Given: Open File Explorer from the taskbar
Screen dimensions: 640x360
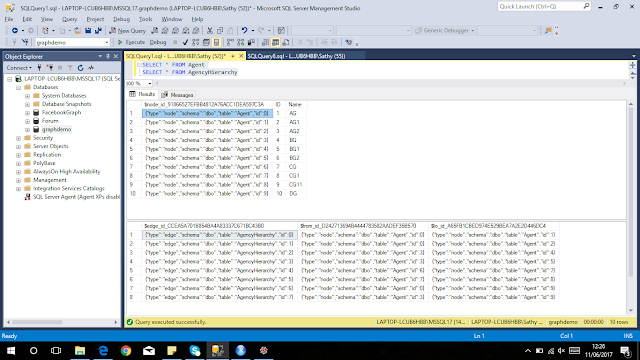Looking at the screenshot, I should [x=80, y=351].
